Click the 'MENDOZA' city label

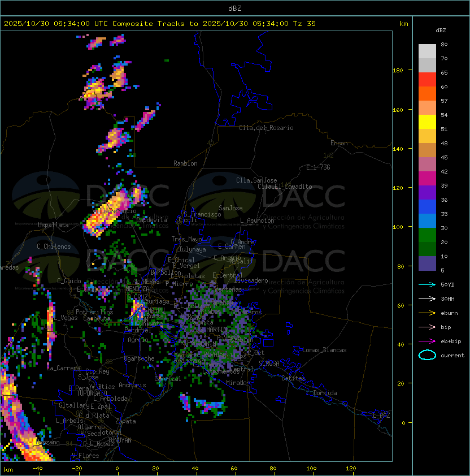click(137, 289)
